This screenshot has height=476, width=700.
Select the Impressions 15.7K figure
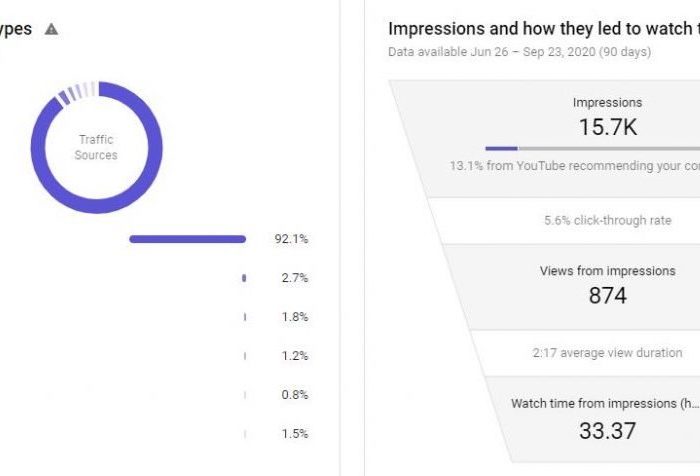607,127
